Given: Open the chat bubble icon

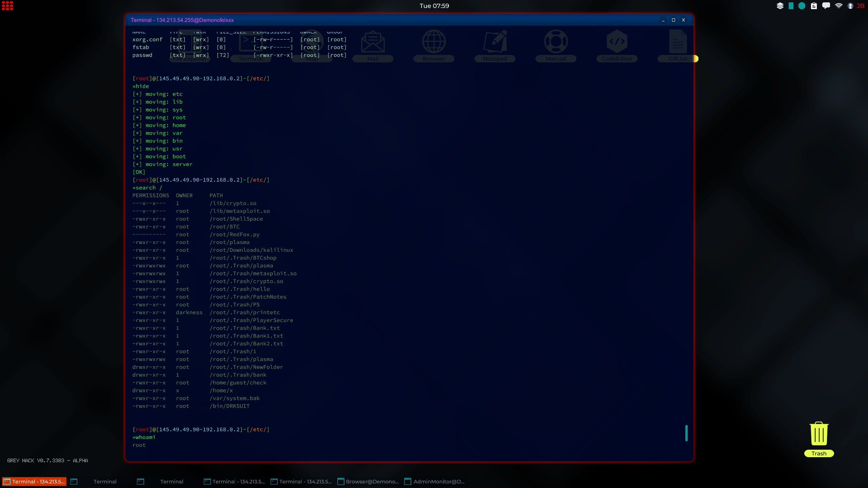Looking at the screenshot, I should click(826, 6).
